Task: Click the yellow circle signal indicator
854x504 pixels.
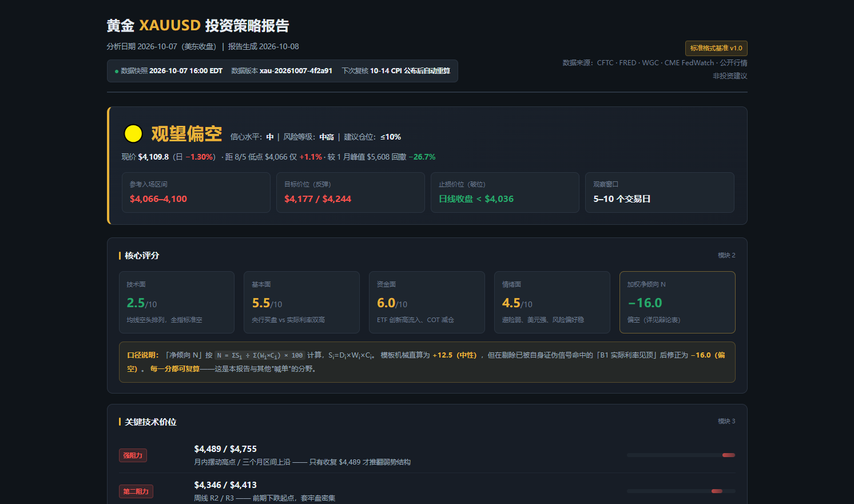Action: click(133, 134)
